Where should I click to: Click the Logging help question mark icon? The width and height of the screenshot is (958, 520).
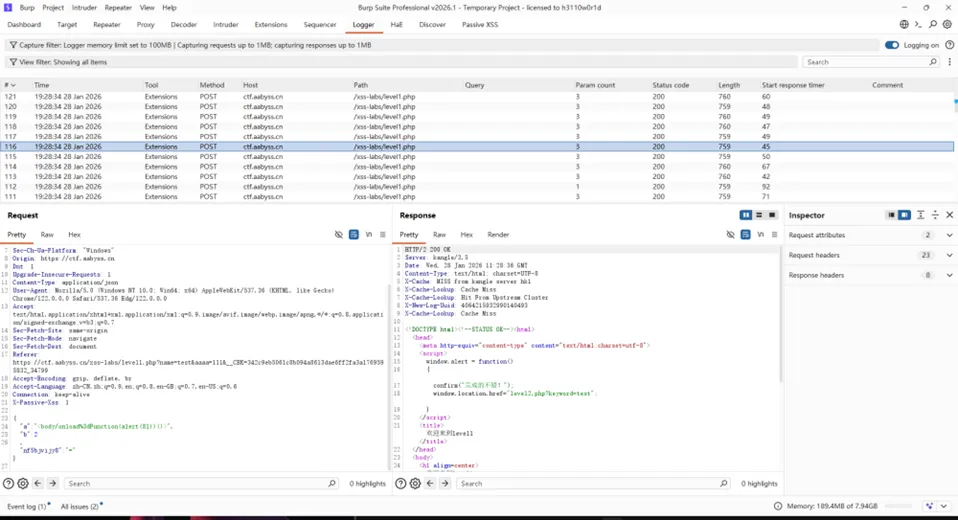pos(949,45)
